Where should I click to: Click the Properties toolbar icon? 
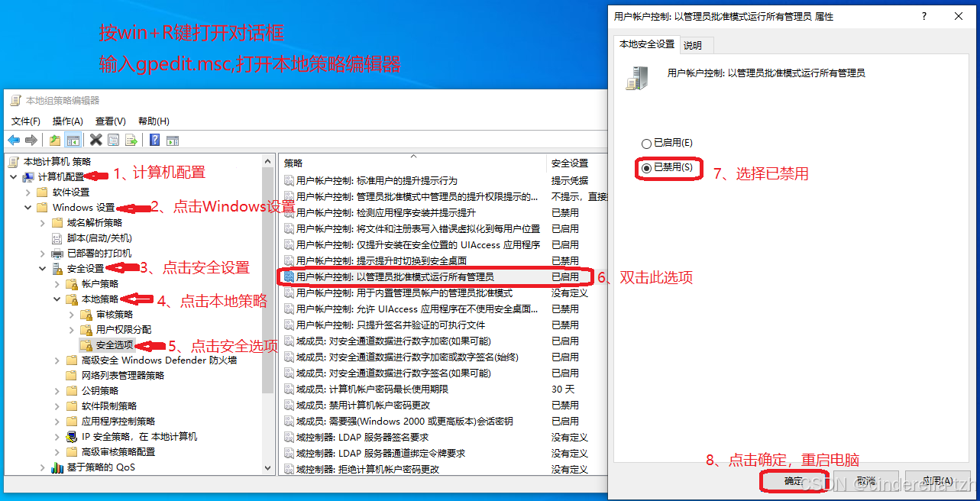pyautogui.click(x=113, y=140)
